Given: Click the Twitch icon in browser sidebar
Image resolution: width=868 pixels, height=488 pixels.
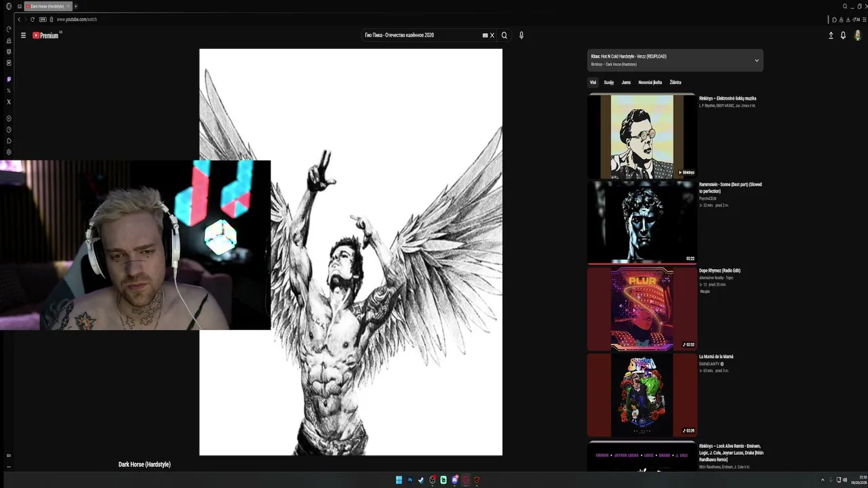Looking at the screenshot, I should [x=9, y=79].
